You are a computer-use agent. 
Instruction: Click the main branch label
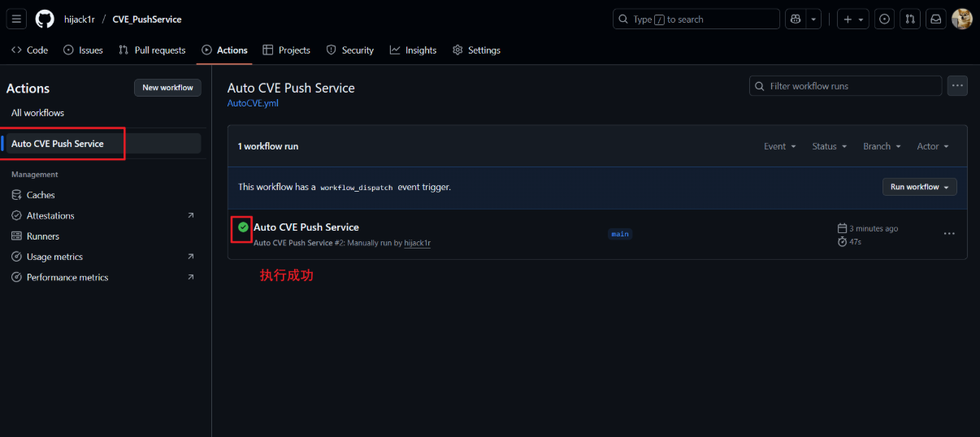pos(620,234)
